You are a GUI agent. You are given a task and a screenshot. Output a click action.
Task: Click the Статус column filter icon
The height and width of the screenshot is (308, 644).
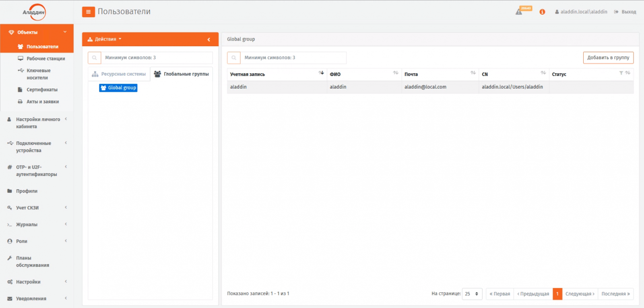coord(621,73)
